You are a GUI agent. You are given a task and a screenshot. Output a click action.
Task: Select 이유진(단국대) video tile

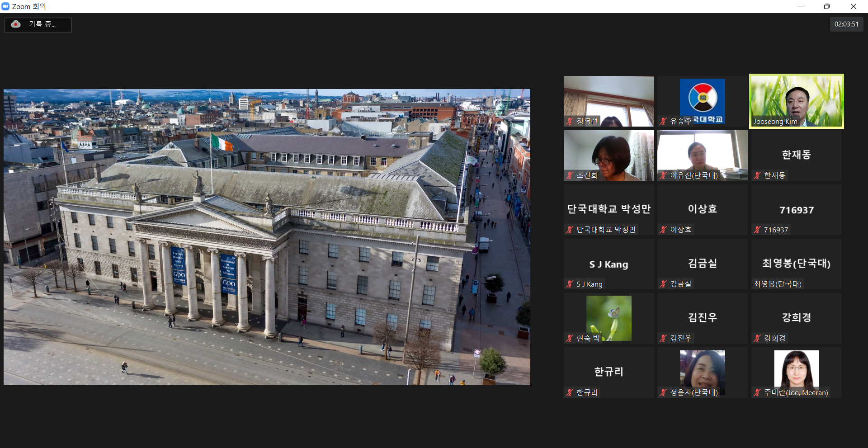(702, 155)
